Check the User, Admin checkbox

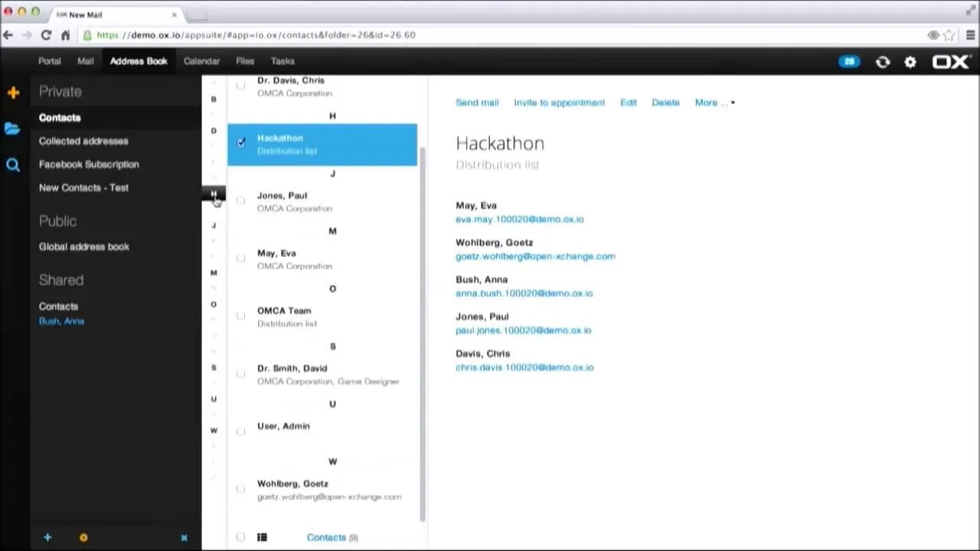point(241,431)
